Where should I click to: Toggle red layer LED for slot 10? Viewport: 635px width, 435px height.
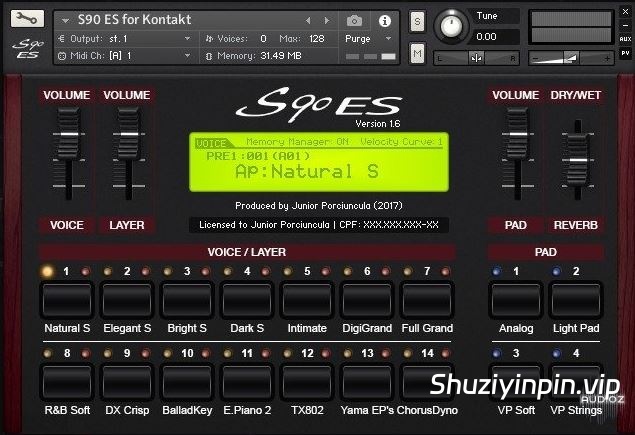point(205,354)
